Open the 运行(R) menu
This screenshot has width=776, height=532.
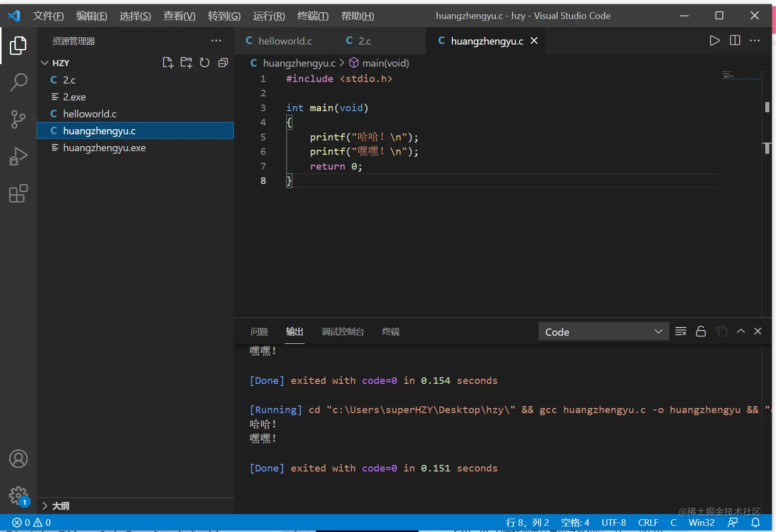[x=268, y=16]
